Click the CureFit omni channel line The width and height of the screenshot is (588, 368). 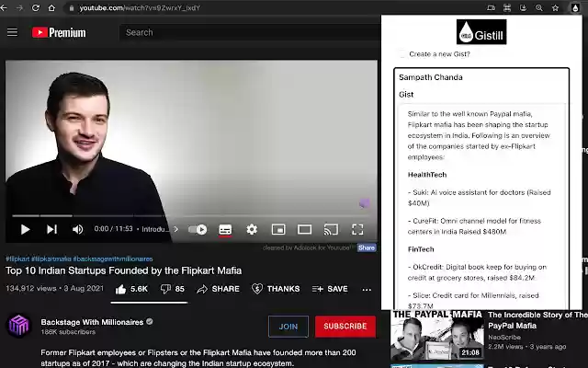(x=474, y=226)
